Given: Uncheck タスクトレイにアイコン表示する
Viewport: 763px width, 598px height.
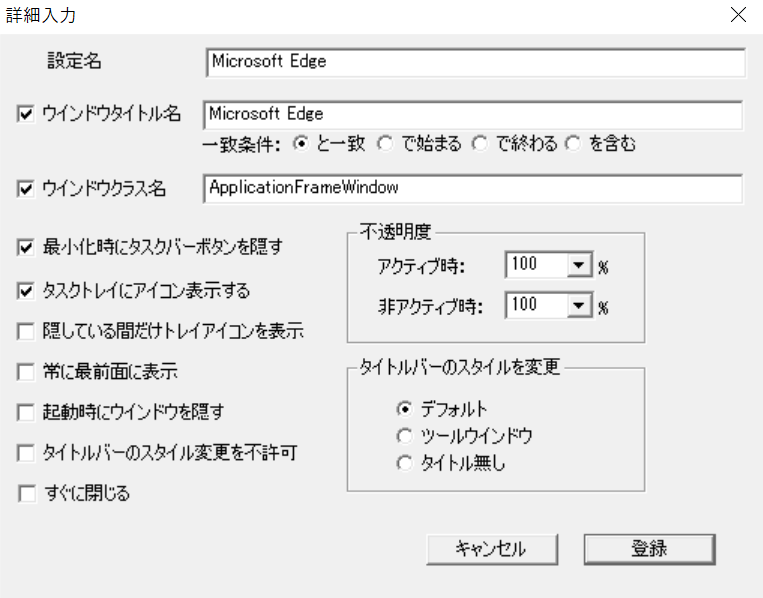Looking at the screenshot, I should tap(25, 291).
